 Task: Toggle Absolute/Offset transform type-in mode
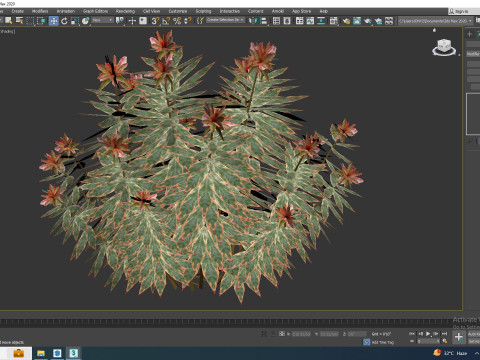point(282,333)
